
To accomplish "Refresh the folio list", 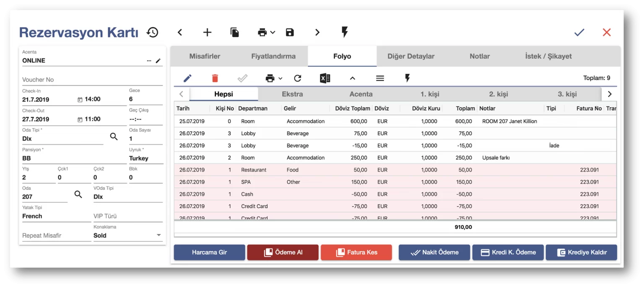I will [x=298, y=78].
